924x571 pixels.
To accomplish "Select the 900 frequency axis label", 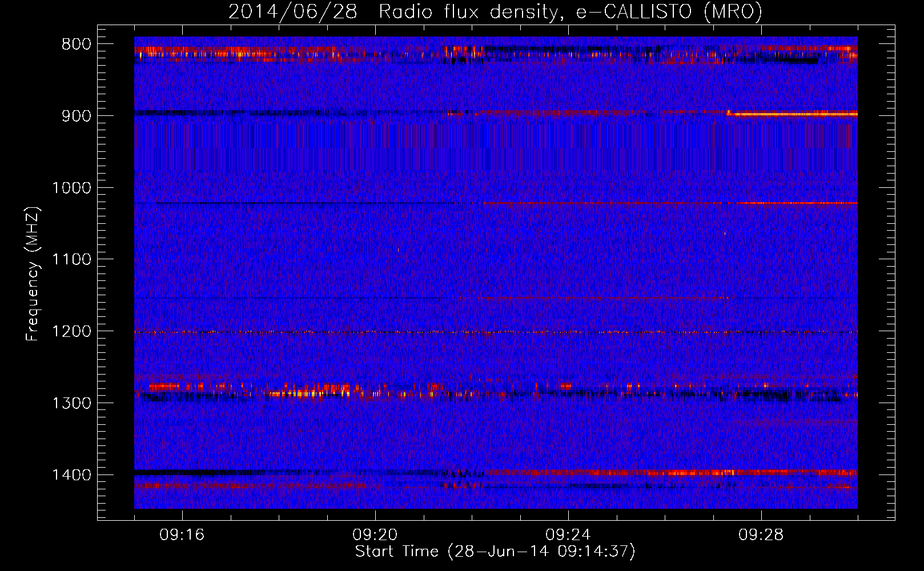I will [x=77, y=116].
